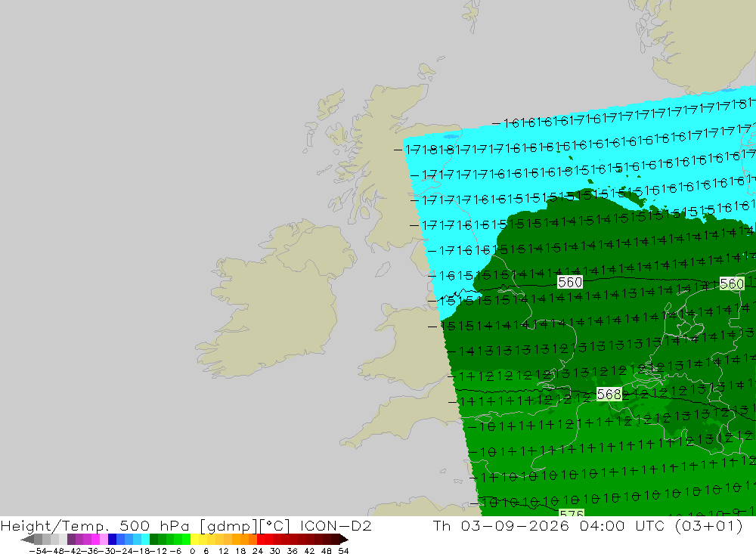Image resolution: width=756 pixels, height=554 pixels.
Task: Click the right 560 contour label
Action: point(731,283)
